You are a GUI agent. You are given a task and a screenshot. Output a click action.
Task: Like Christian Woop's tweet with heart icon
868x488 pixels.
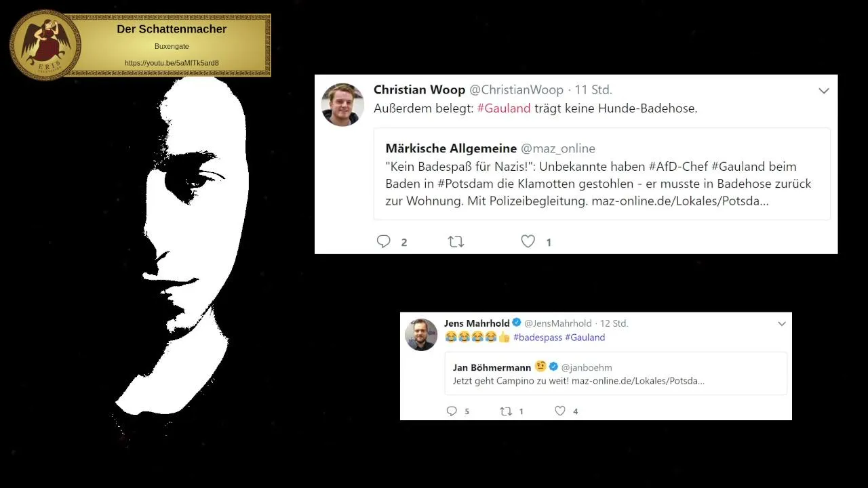point(528,241)
